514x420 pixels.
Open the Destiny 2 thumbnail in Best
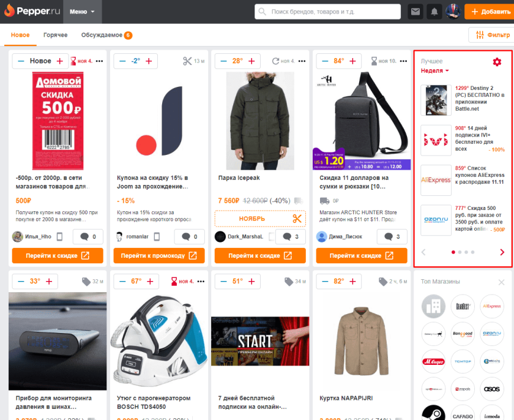click(436, 100)
